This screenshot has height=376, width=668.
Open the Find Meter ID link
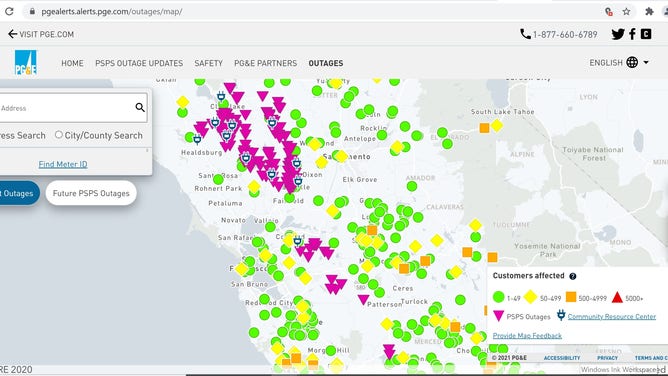pyautogui.click(x=63, y=164)
